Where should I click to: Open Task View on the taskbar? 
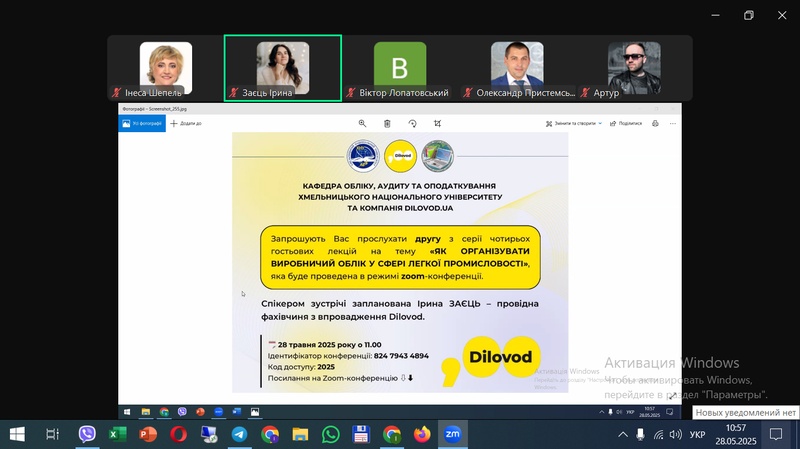coord(52,434)
